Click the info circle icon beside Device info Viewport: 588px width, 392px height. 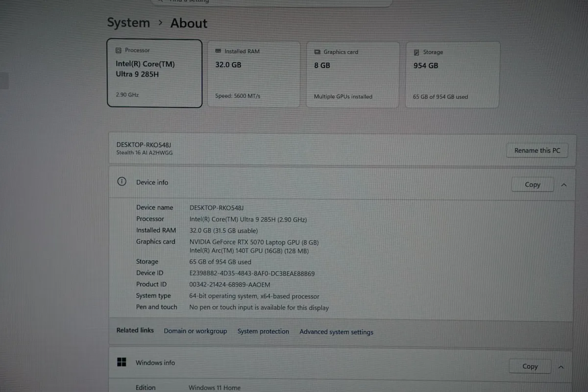122,182
